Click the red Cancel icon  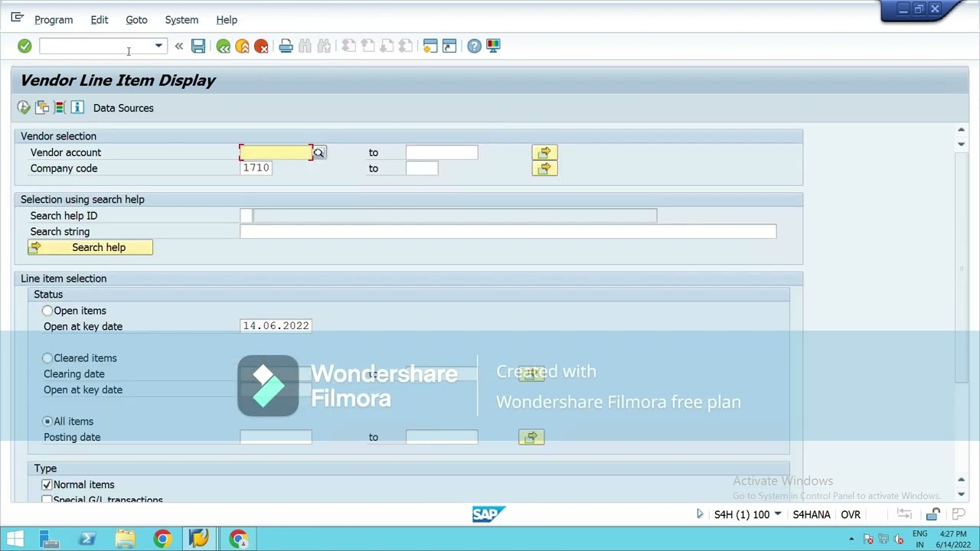click(x=261, y=46)
